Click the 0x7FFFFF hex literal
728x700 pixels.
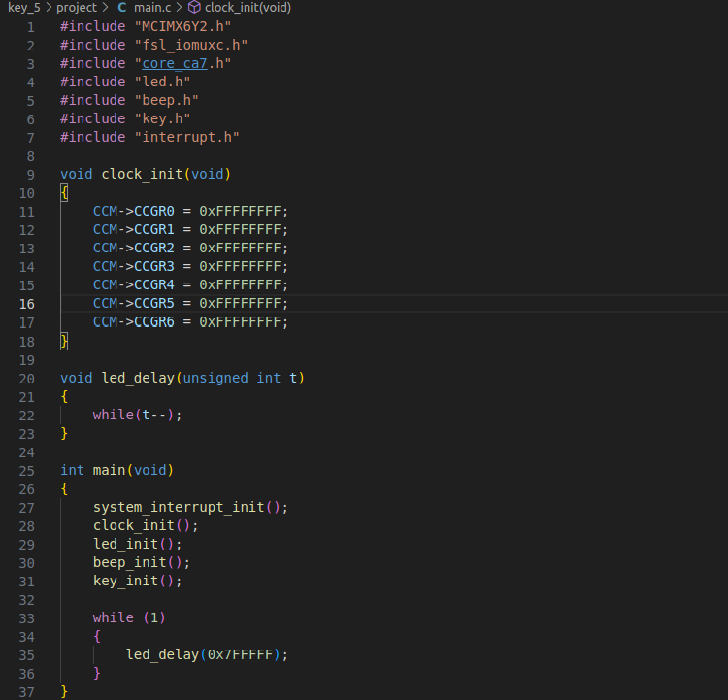click(240, 655)
